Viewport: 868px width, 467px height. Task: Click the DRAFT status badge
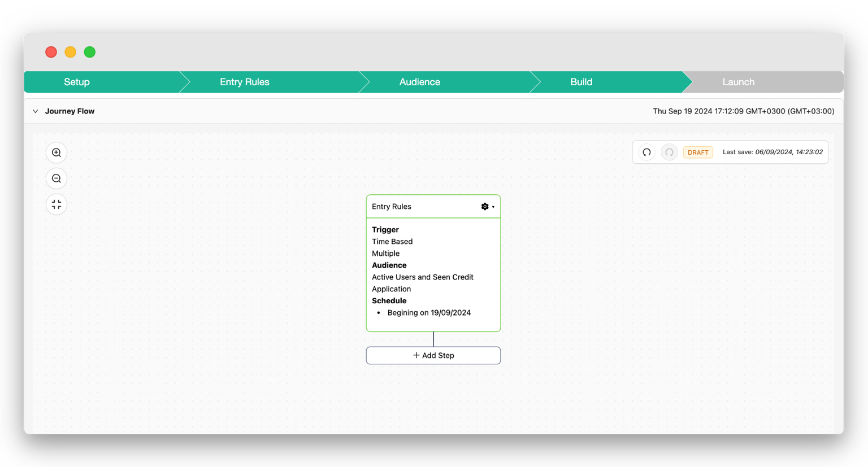698,152
